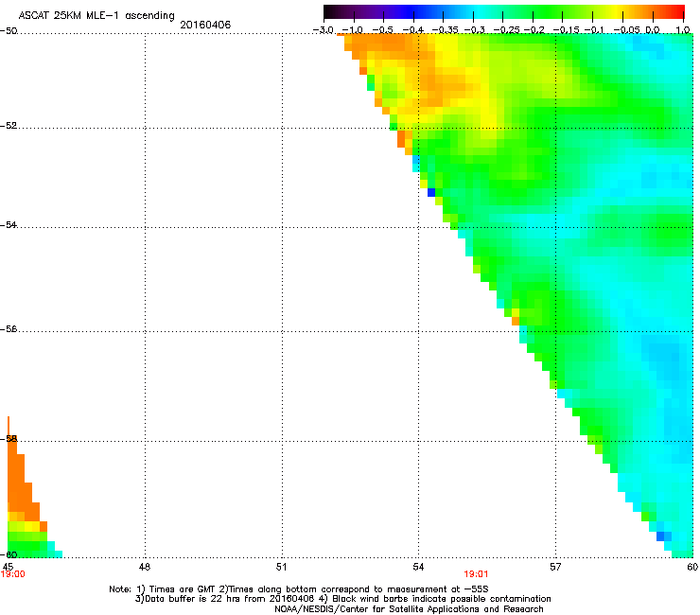Click latitude axis label -52
Image resolution: width=700 pixels, height=615 pixels.
click(9, 126)
